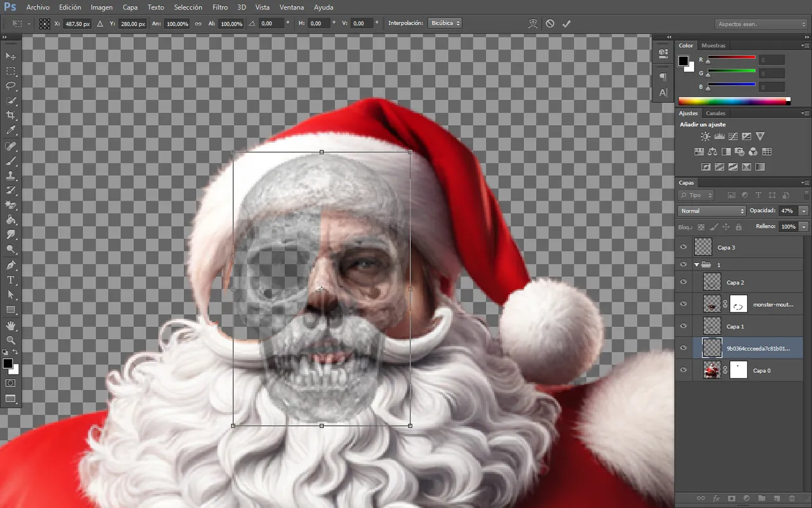
Task: Toggle lock transparent pixels
Action: pos(701,227)
